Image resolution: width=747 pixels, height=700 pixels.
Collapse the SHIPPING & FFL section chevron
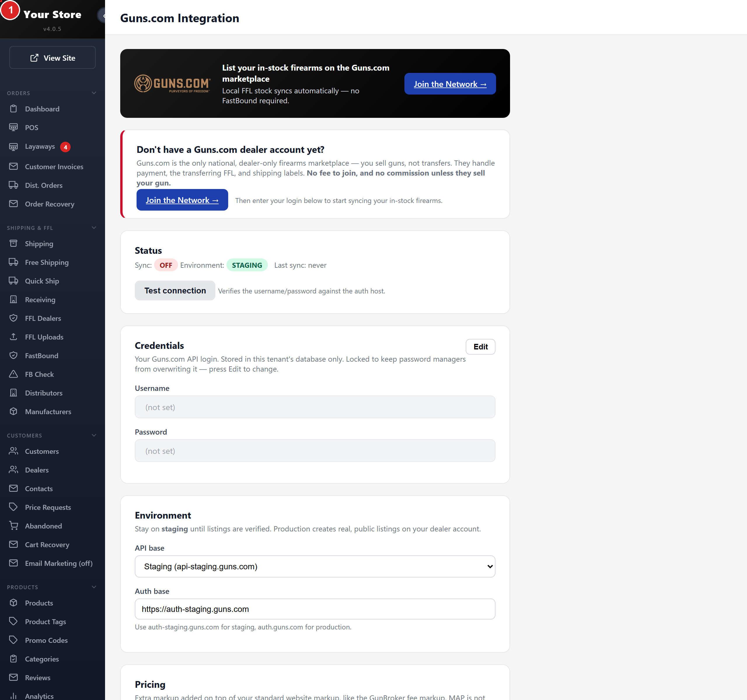94,228
